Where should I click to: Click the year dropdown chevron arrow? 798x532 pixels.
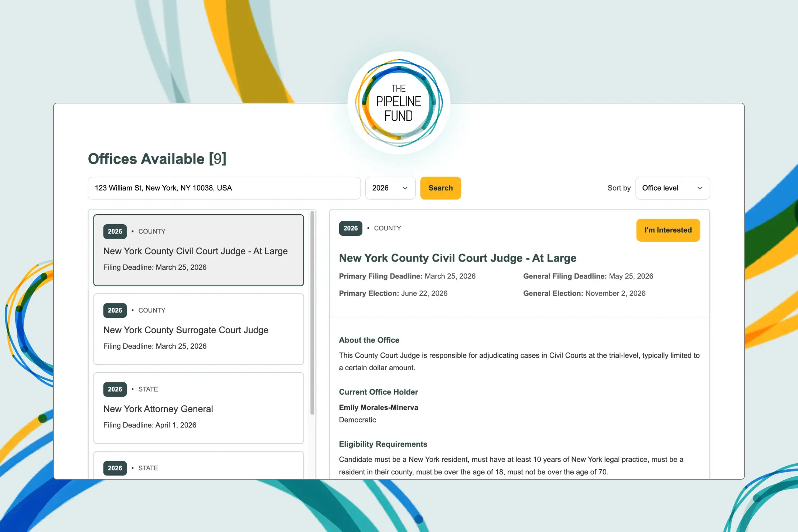pyautogui.click(x=405, y=188)
